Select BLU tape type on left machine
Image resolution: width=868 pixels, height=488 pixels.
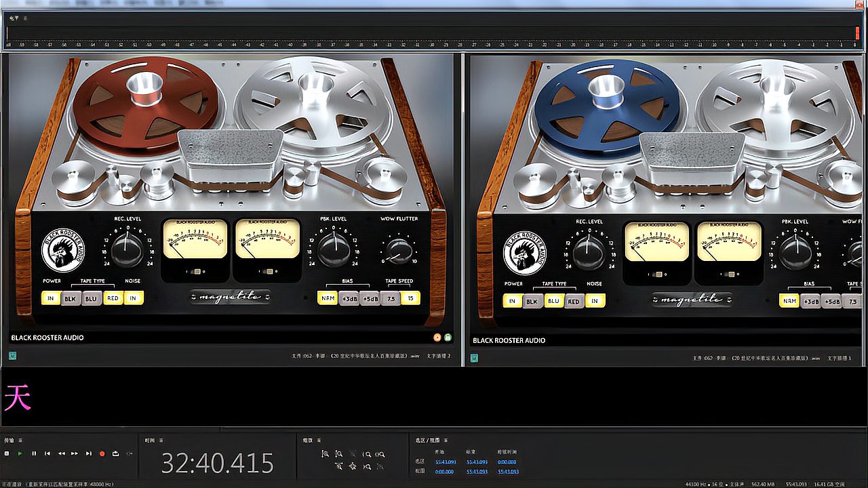pyautogui.click(x=92, y=298)
